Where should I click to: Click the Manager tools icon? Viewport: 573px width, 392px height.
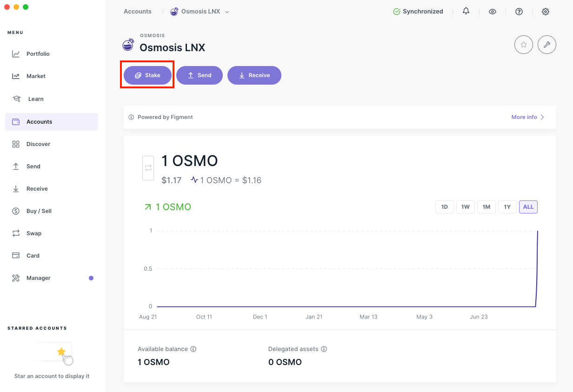pos(16,278)
